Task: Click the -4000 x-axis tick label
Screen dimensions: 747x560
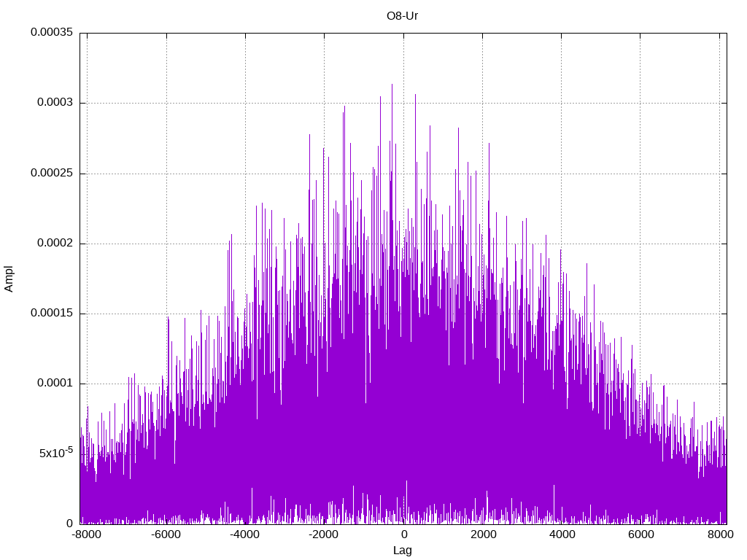Action: click(245, 534)
